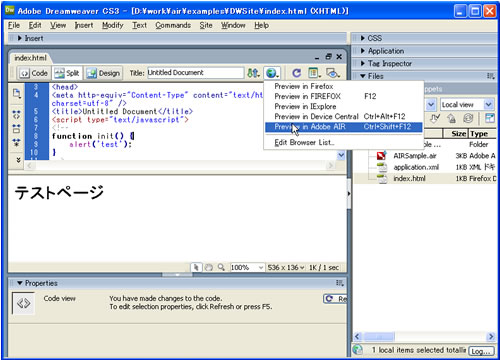Screen dimensions: 500x360
Task: Choose Preview in FIREFOX with F12 shortcut
Action: (343, 96)
